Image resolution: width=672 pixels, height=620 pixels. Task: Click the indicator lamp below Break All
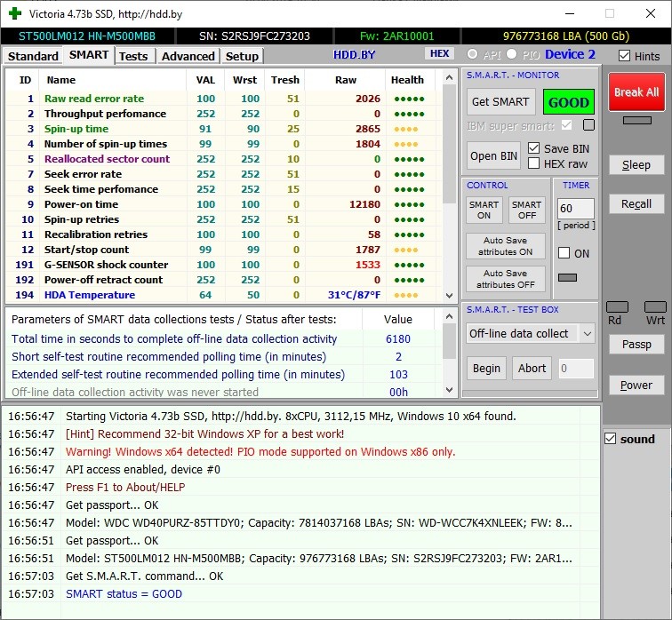click(636, 120)
